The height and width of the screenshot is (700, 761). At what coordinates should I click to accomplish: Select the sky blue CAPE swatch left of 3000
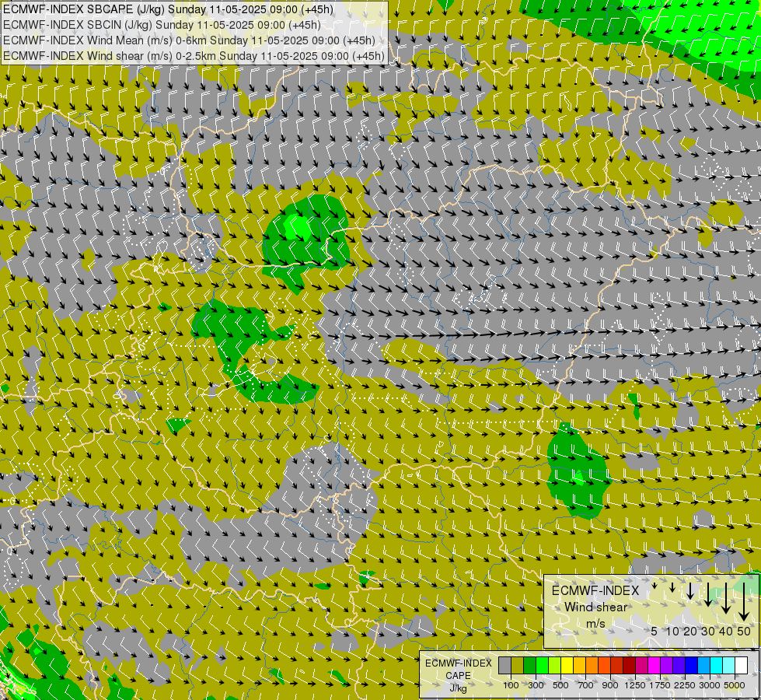703,665
